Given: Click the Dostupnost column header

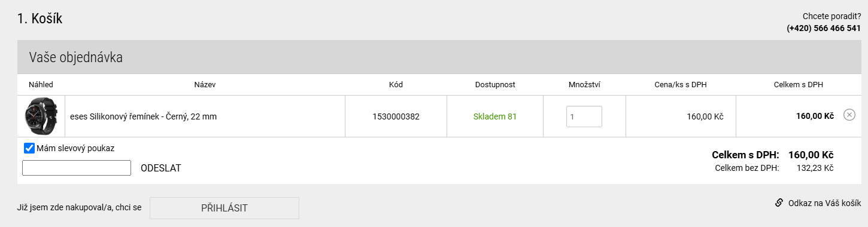Looking at the screenshot, I should click(495, 85).
